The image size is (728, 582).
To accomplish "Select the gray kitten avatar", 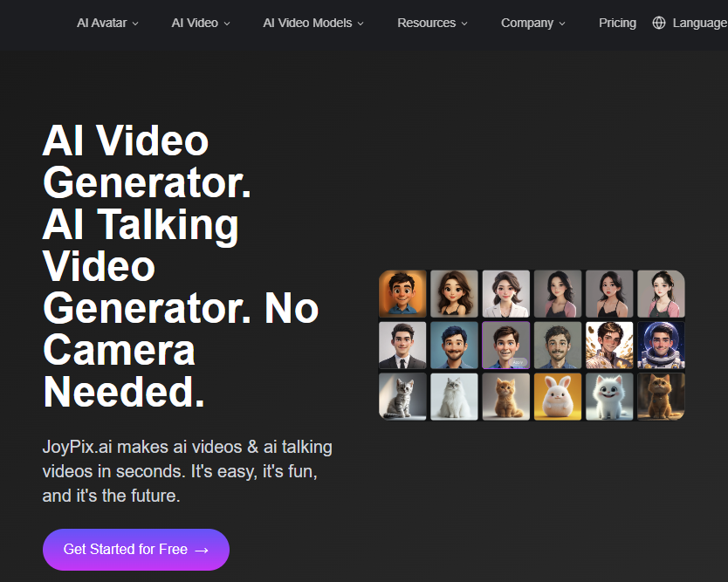I will coord(402,396).
